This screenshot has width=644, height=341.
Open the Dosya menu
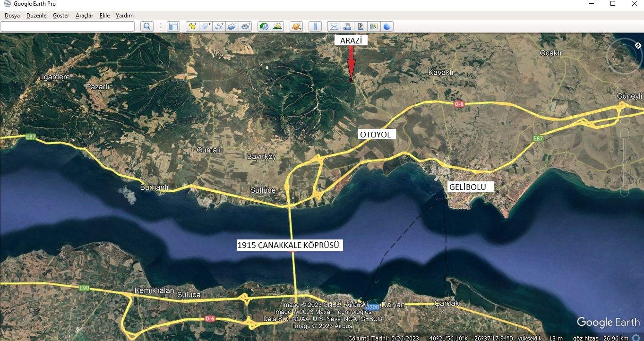click(12, 16)
